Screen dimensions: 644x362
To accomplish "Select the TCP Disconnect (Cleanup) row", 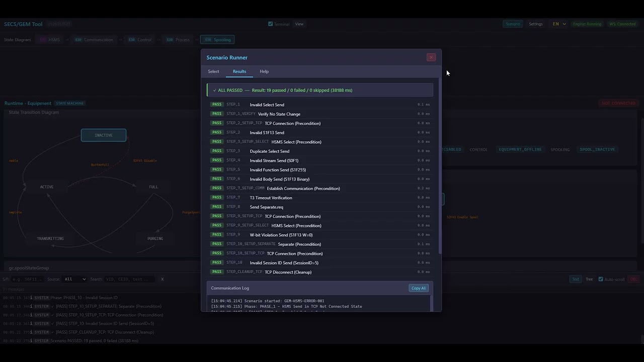I will point(320,272).
